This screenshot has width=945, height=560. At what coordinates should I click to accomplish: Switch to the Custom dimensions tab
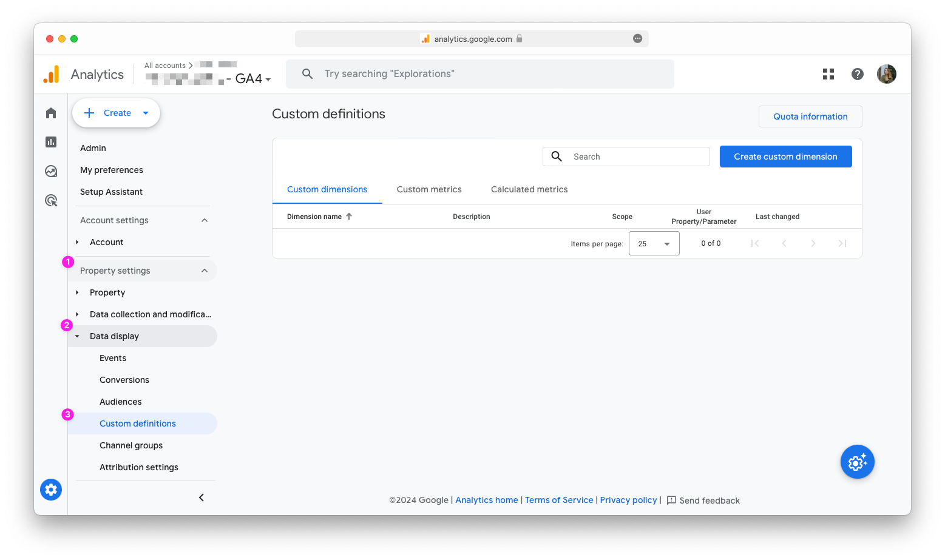click(327, 189)
